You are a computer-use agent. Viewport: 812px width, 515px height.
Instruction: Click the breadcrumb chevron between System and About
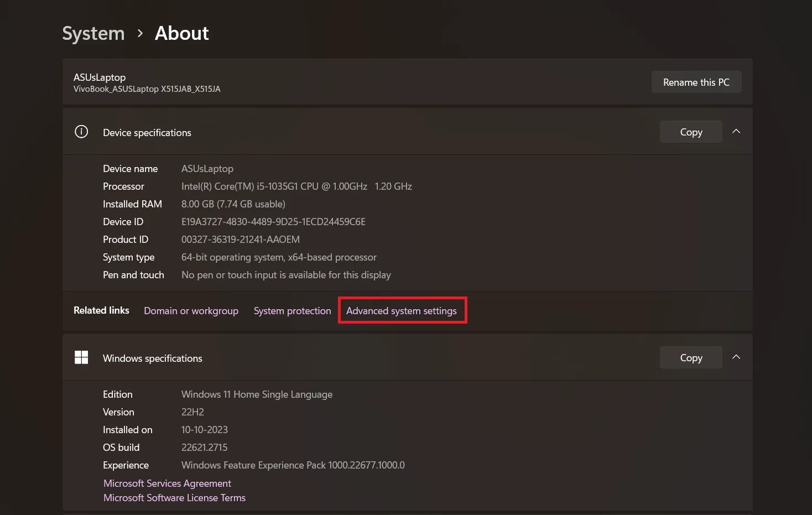pyautogui.click(x=140, y=34)
